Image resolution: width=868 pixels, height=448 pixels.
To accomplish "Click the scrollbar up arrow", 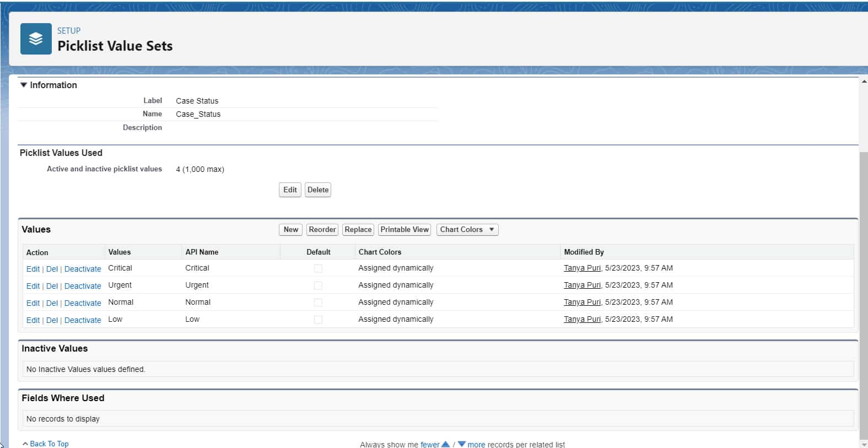I will 863,82.
